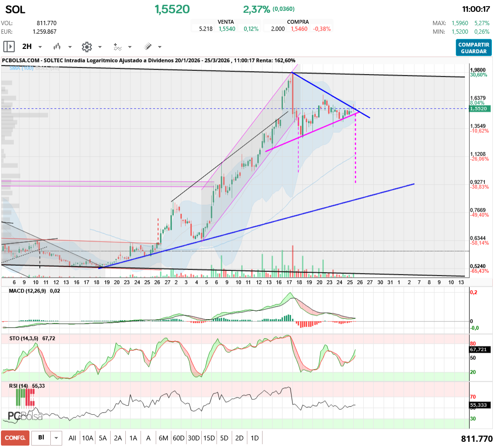Viewport: 499px width, 448px height.
Task: Expand the 2H timeframe dropdown
Action: click(x=39, y=47)
